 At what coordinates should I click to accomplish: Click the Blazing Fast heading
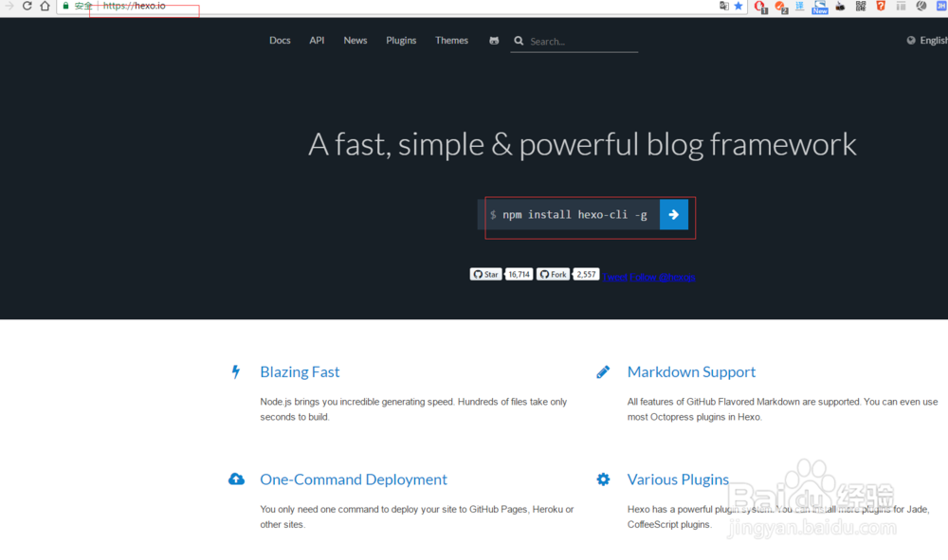pyautogui.click(x=300, y=371)
